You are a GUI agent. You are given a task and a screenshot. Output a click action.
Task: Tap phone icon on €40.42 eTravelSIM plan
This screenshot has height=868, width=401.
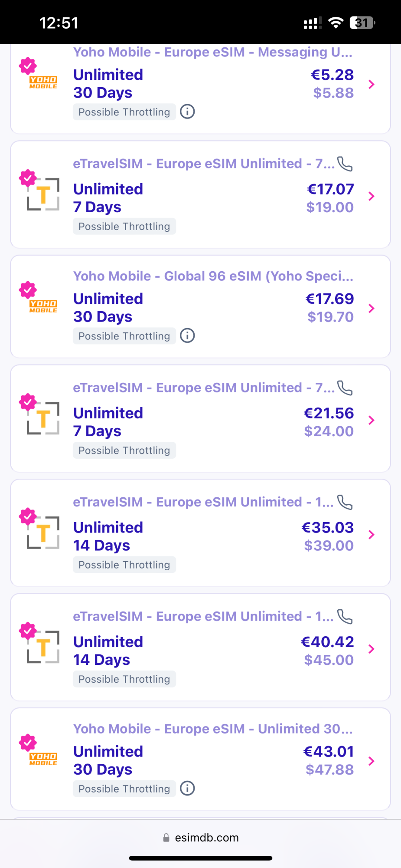click(345, 617)
